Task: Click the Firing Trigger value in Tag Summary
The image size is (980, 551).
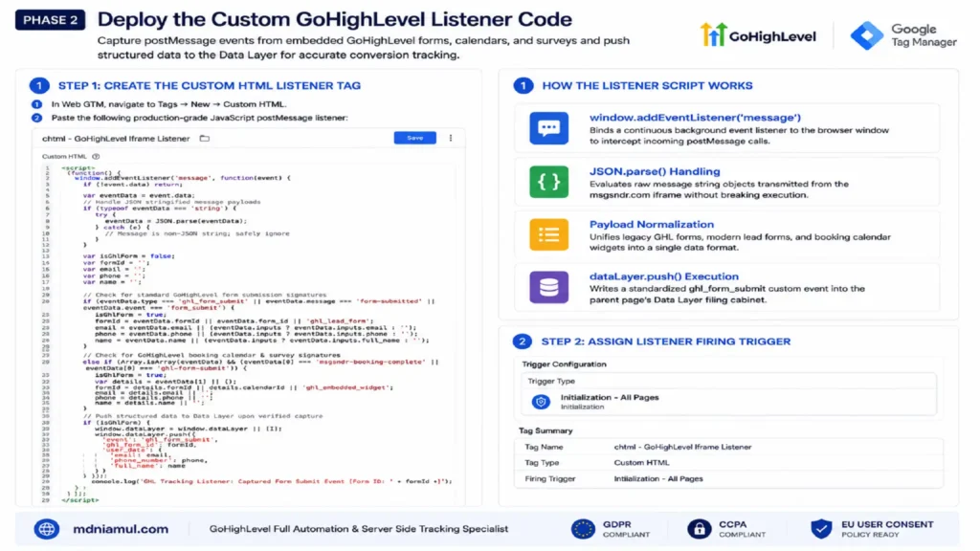Action: tap(658, 479)
